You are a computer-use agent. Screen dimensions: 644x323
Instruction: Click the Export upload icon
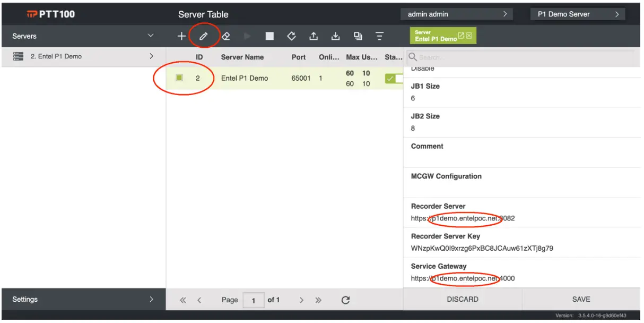tap(314, 36)
